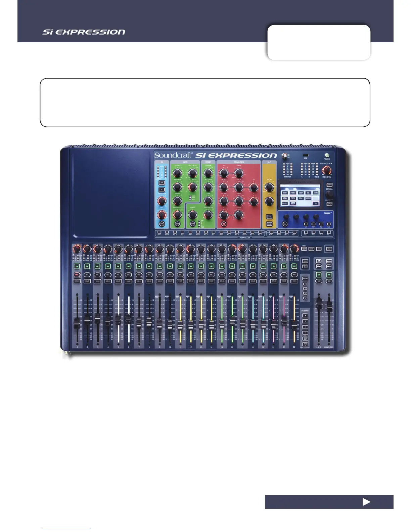Click the orange-lit channel 22 fader
Image resolution: width=411 pixels, height=532 pixels.
coord(294,326)
